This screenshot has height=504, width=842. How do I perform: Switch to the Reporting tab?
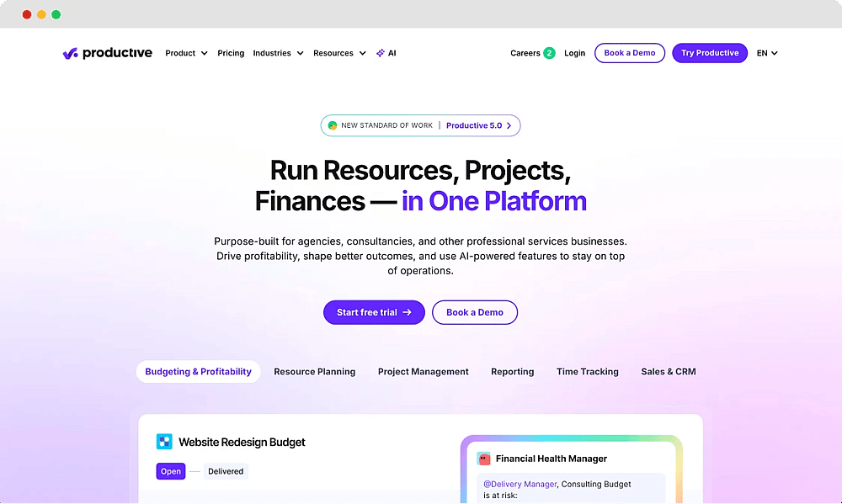(512, 371)
